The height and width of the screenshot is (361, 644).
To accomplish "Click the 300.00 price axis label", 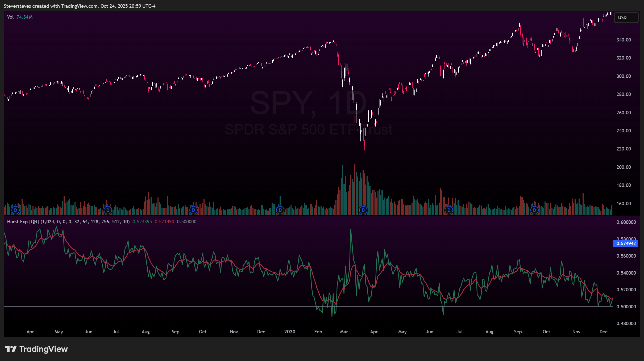I will point(624,76).
